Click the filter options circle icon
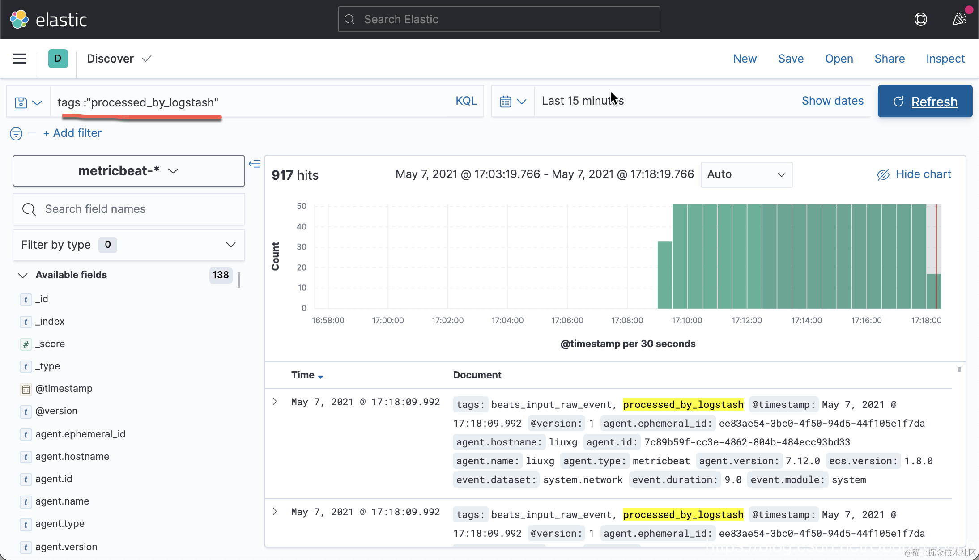Screen dimensions: 979x560 click(16, 133)
